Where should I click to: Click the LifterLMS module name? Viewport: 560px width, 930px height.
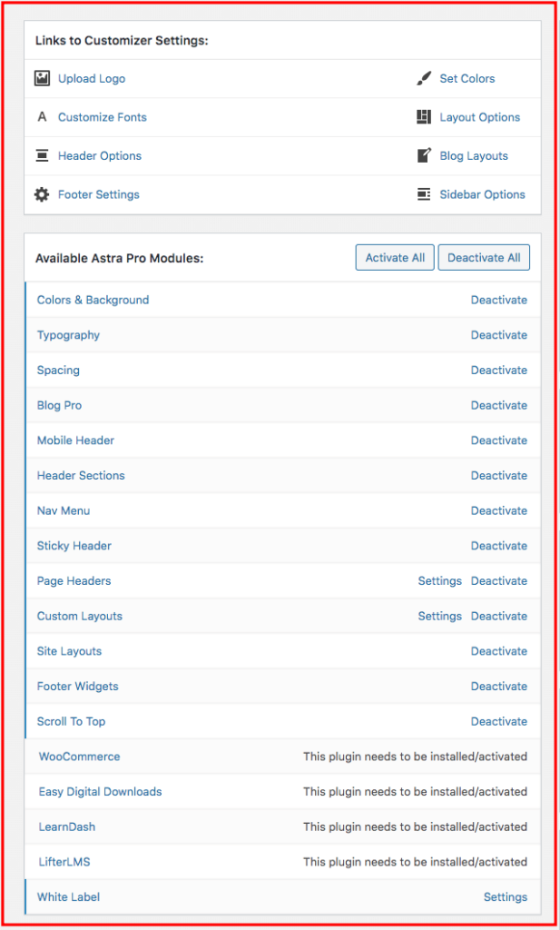coord(64,861)
